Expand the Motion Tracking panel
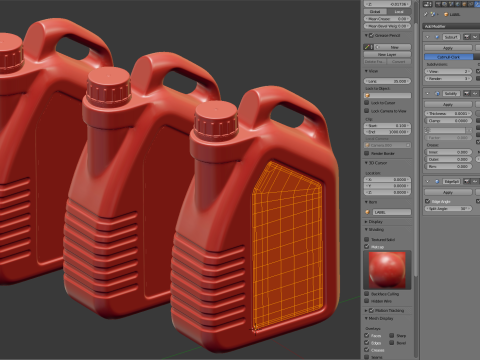The width and height of the screenshot is (480, 360). (366, 310)
